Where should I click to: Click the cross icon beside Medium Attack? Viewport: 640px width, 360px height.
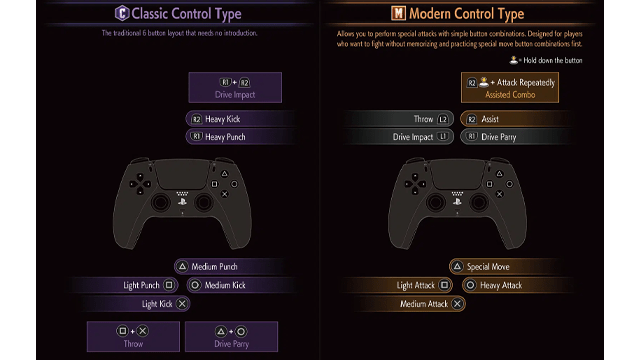tap(458, 304)
